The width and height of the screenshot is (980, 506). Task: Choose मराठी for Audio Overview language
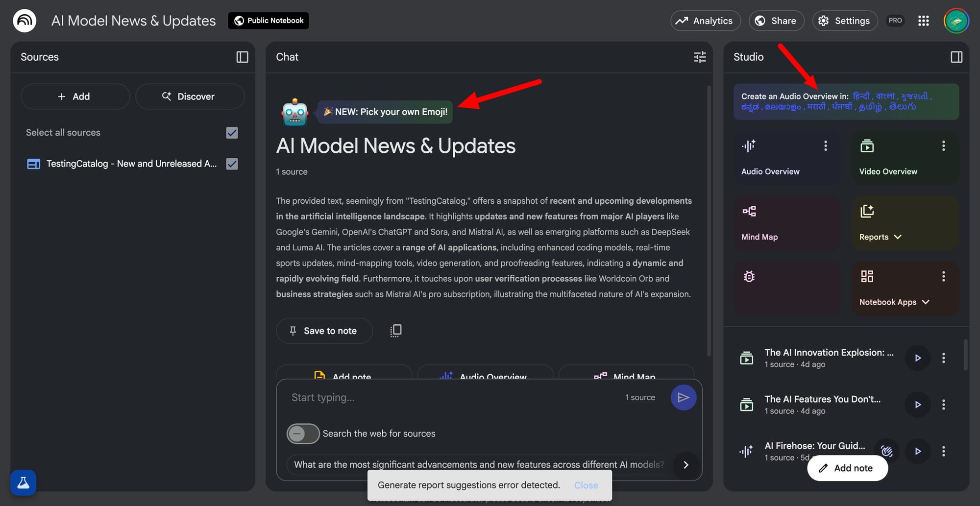(816, 107)
